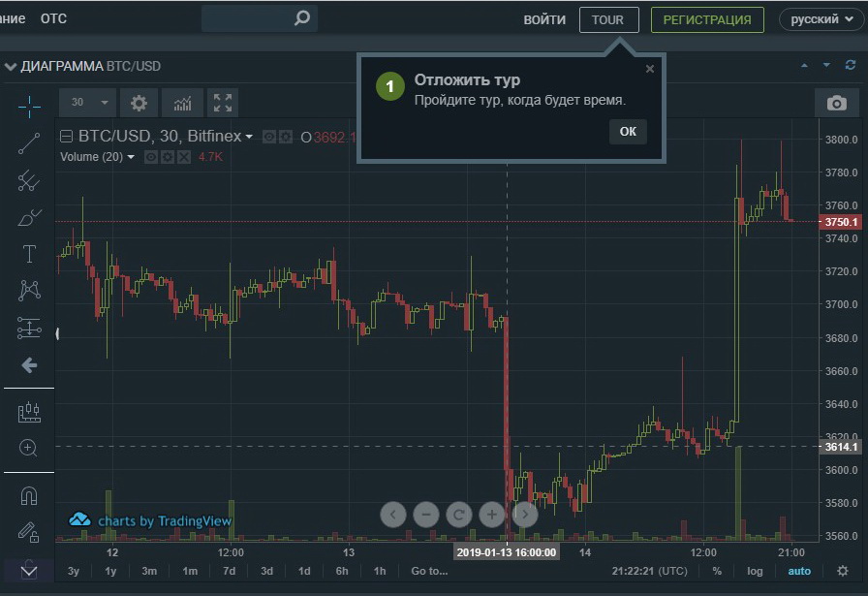Expand BTC/USD symbol dropdown arrow
Screen dimensions: 868x596
249,137
